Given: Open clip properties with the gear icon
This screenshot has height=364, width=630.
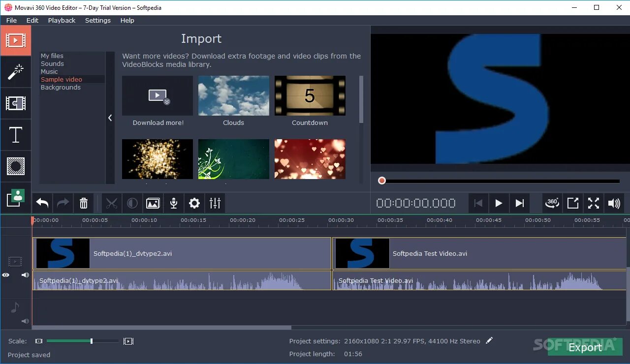Looking at the screenshot, I should click(x=194, y=203).
